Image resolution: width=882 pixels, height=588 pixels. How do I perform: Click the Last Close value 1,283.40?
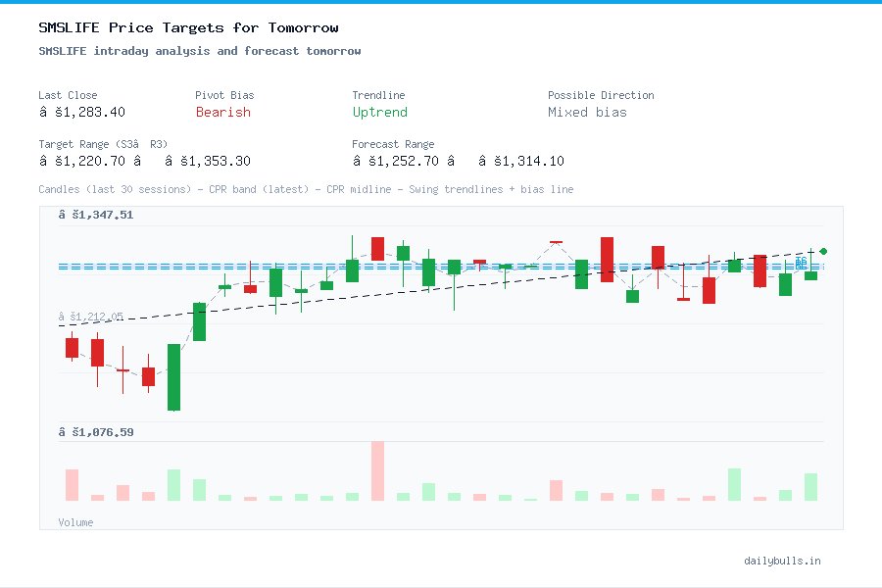pyautogui.click(x=82, y=112)
